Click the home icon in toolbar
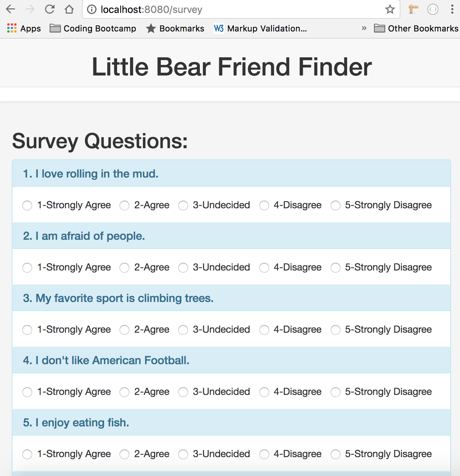460x476 pixels. pos(69,9)
